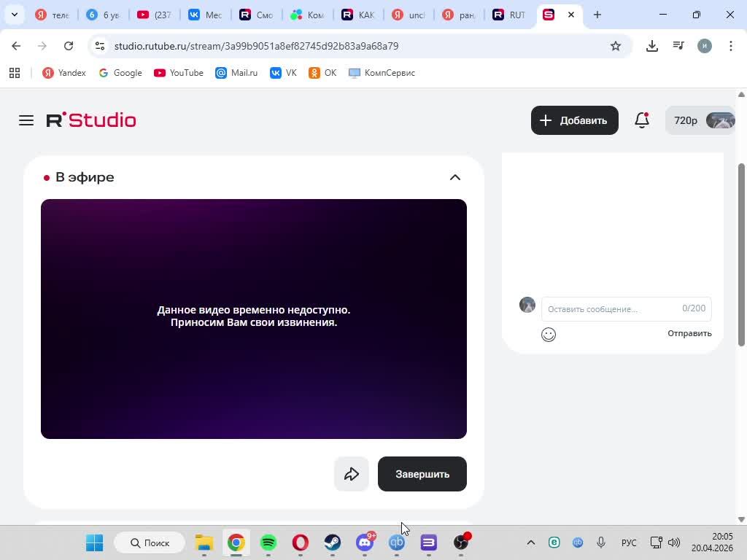
Task: Open Discord from taskbar
Action: pyautogui.click(x=365, y=542)
